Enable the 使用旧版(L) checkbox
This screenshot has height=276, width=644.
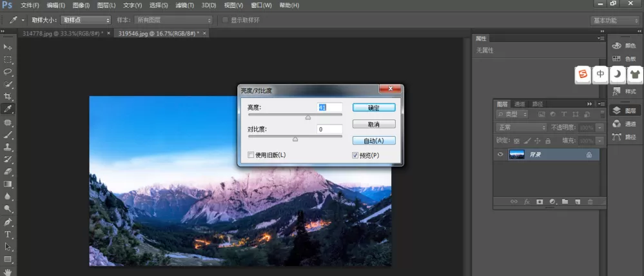251,155
